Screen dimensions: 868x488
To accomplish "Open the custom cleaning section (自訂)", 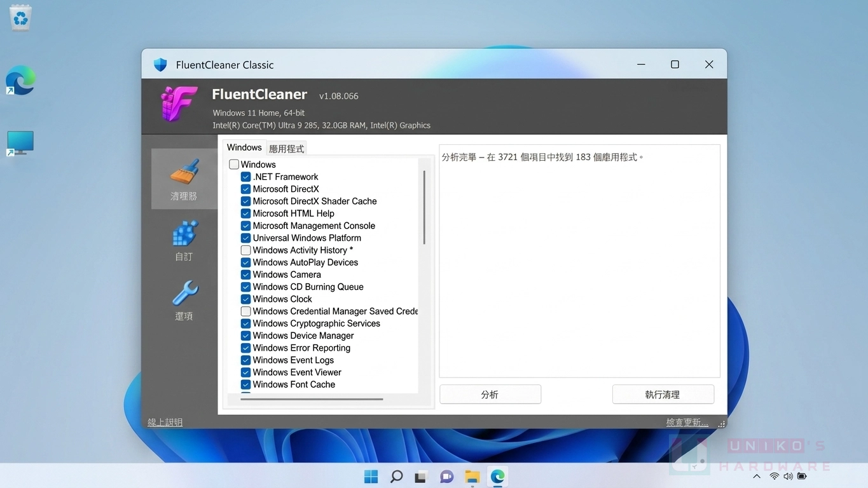I will (x=184, y=241).
